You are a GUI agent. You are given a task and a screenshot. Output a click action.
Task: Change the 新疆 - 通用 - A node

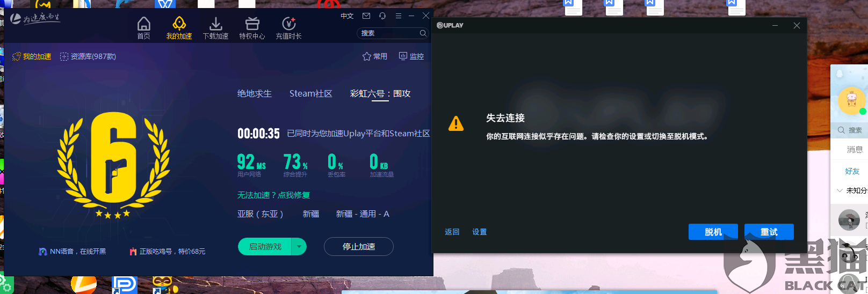[x=363, y=214]
